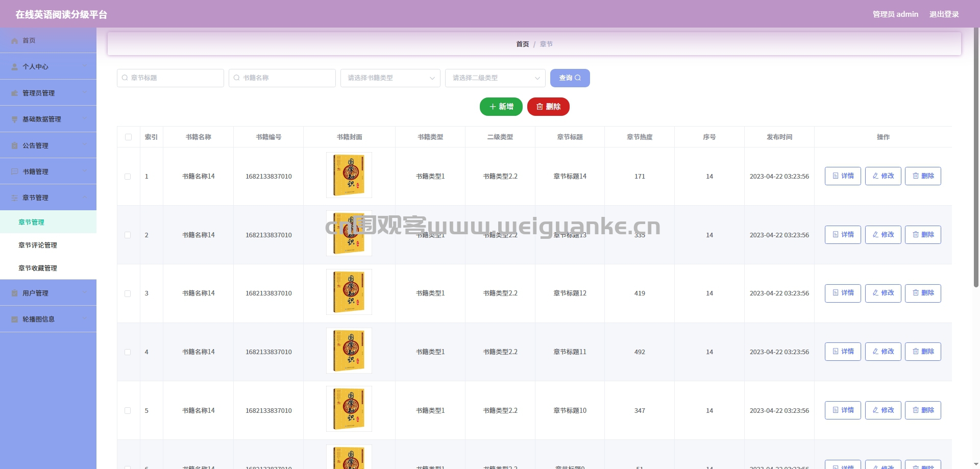Click the pencil icon of 修改 in row 1
The height and width of the screenshot is (469, 980).
pyautogui.click(x=875, y=176)
